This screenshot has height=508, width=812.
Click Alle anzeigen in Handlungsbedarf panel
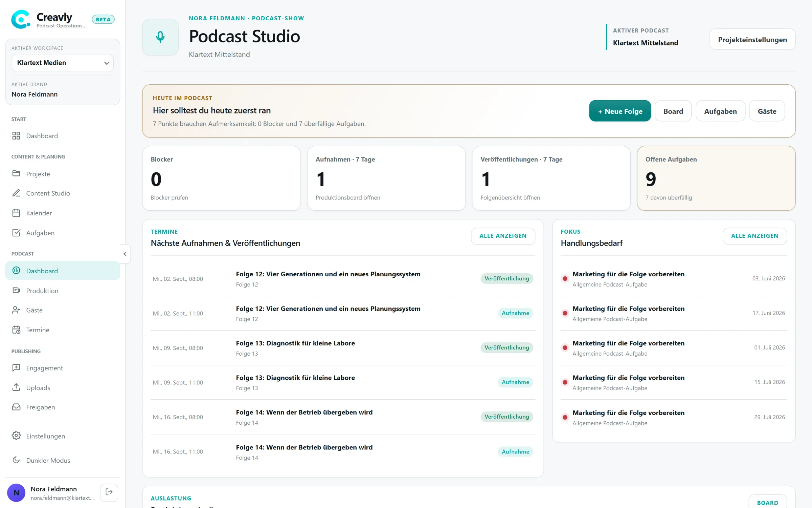[x=754, y=236]
